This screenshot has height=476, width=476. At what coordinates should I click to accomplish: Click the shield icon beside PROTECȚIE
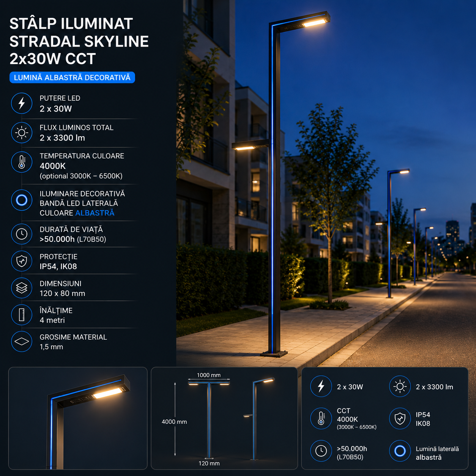tap(22, 261)
